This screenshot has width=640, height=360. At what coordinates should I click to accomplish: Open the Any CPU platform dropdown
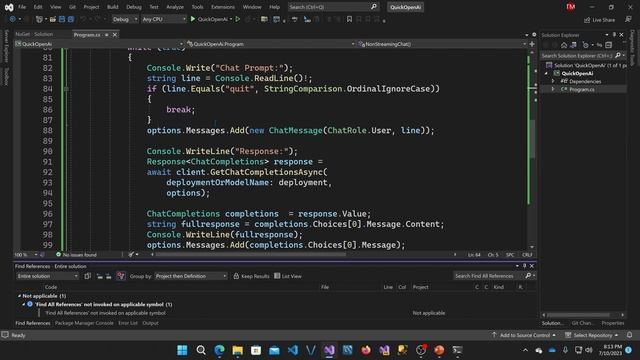(x=164, y=19)
